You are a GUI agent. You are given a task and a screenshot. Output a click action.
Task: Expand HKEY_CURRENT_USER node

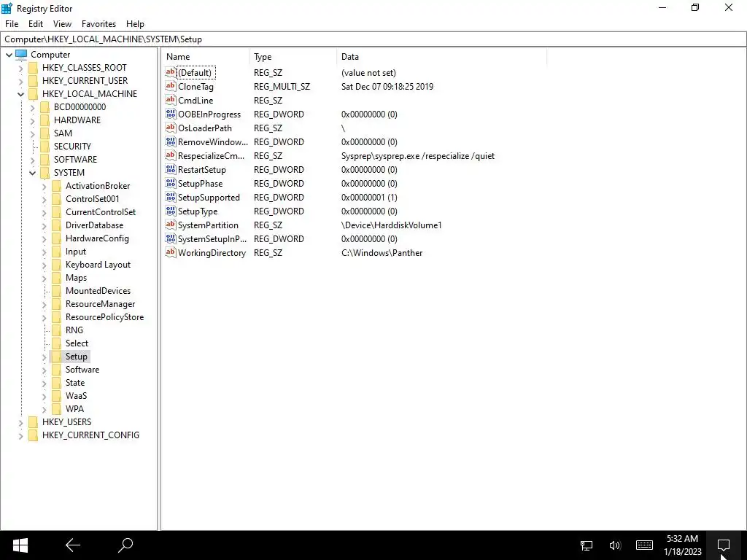(x=20, y=81)
